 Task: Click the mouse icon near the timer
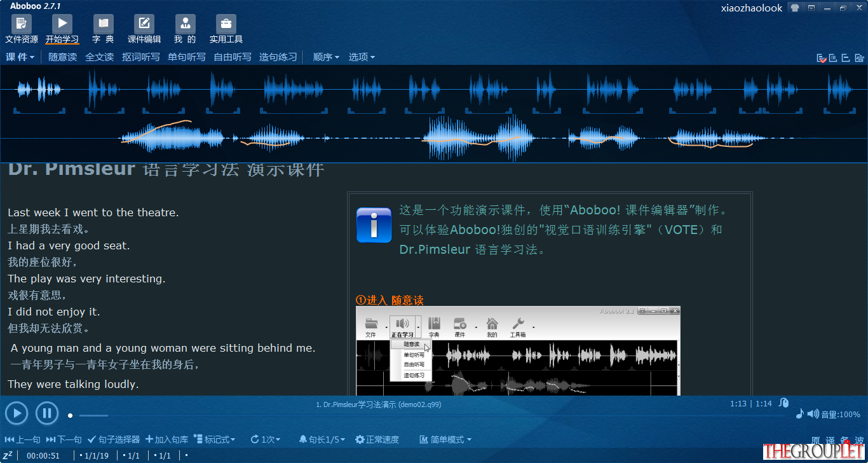[x=784, y=403]
